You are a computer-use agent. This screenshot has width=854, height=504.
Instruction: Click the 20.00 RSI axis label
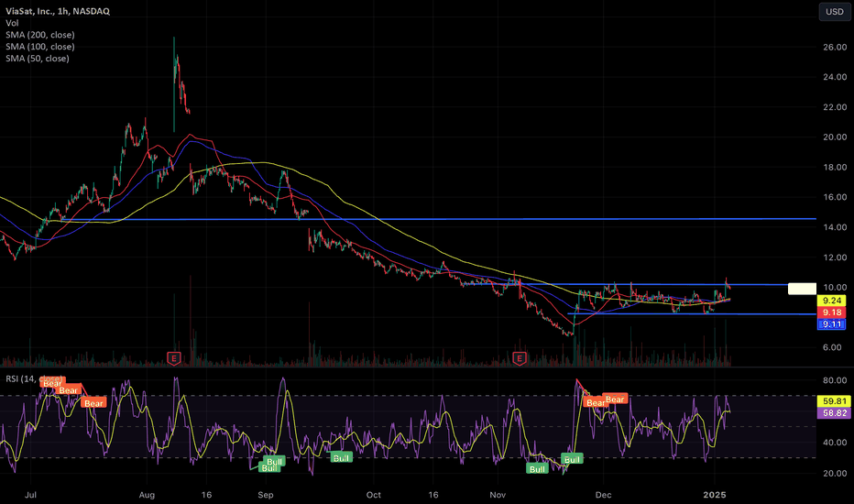[x=835, y=473]
